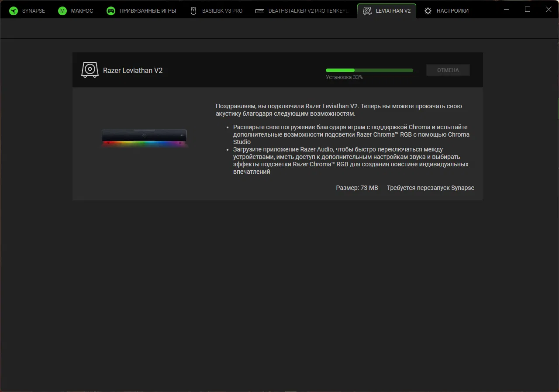Screen dimensions: 559x392
Task: Open the НАСТРОЙКИ tab
Action: point(446,11)
